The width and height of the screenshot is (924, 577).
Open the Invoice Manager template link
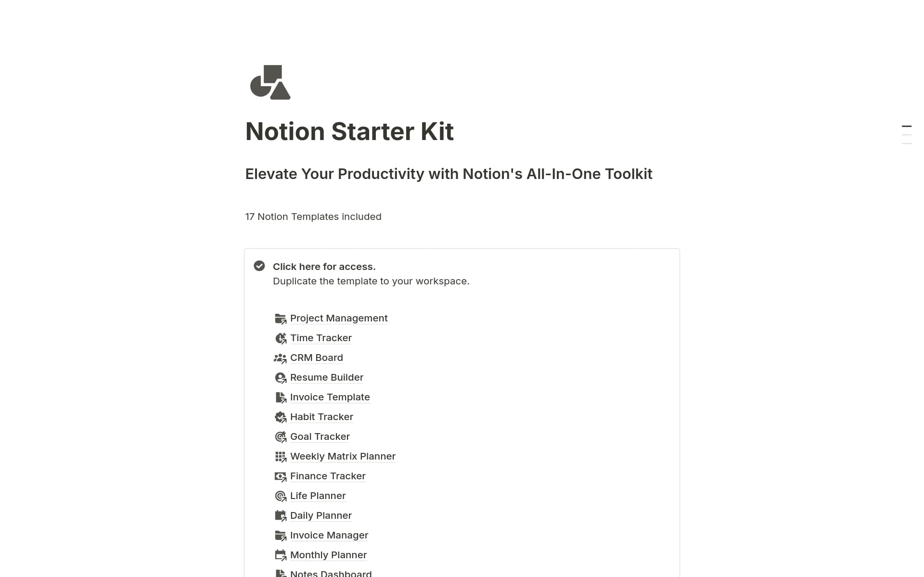[x=329, y=535]
